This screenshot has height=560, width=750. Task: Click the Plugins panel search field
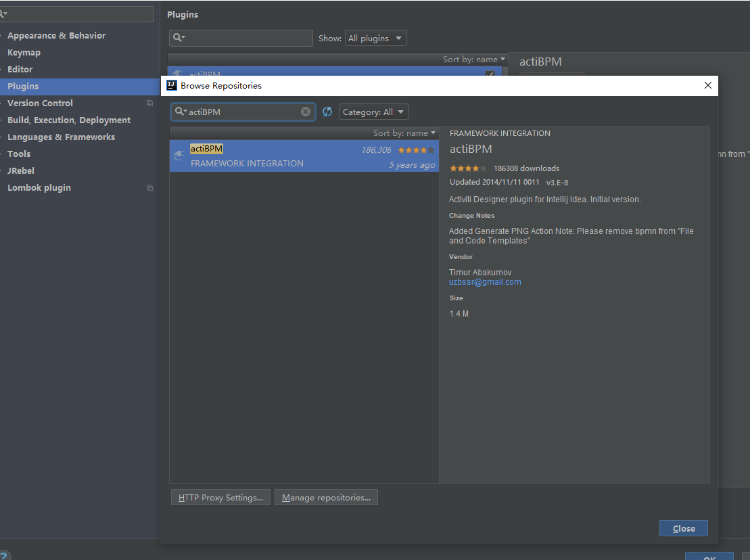241,39
